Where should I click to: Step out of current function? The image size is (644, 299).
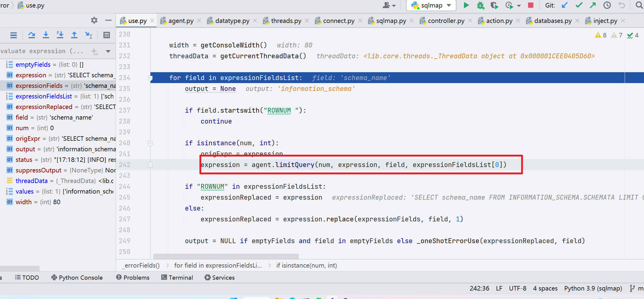click(74, 35)
